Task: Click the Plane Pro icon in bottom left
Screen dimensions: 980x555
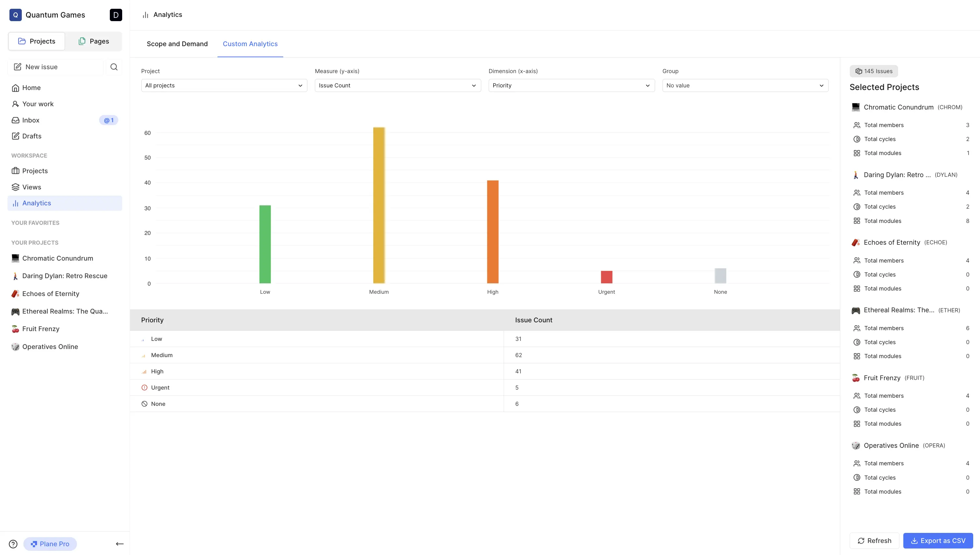Action: coord(34,544)
